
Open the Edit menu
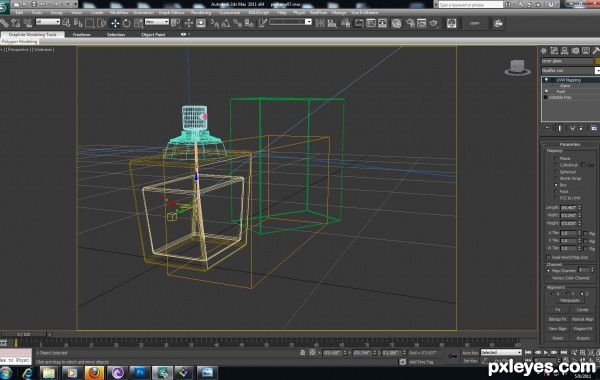pyautogui.click(x=19, y=13)
